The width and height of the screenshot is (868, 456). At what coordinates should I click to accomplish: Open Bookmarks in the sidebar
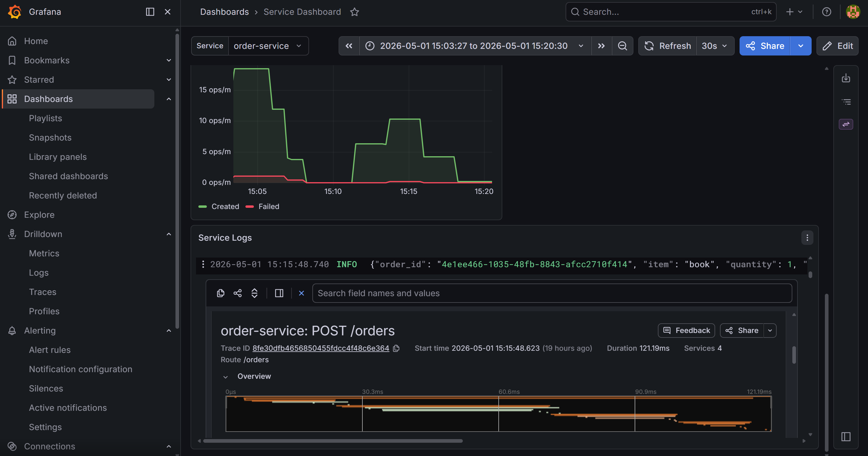tap(47, 60)
